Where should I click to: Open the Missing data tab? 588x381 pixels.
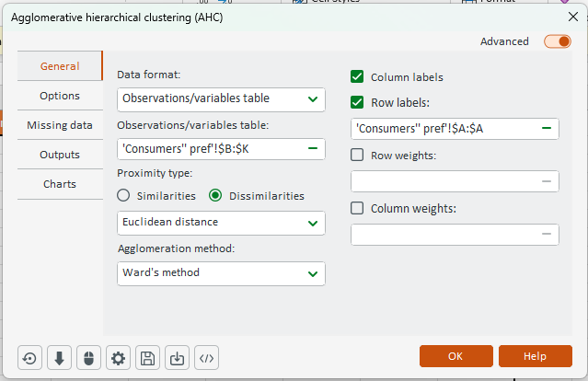click(x=60, y=125)
